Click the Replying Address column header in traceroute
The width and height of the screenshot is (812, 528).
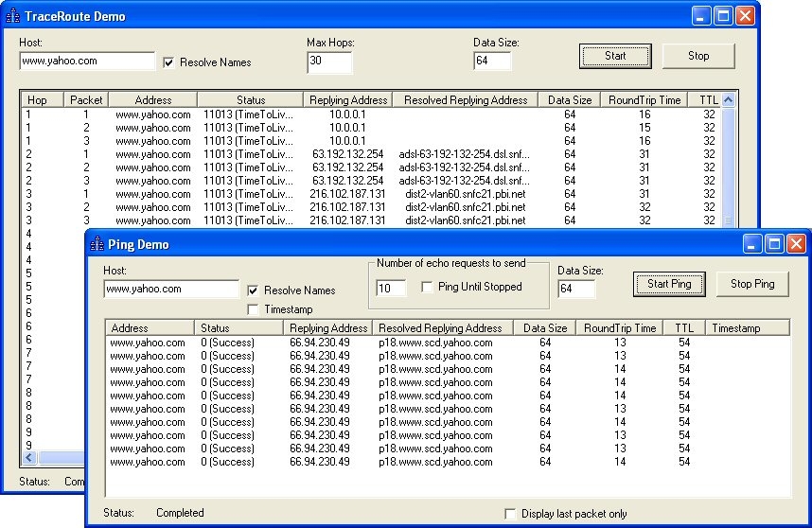[348, 100]
